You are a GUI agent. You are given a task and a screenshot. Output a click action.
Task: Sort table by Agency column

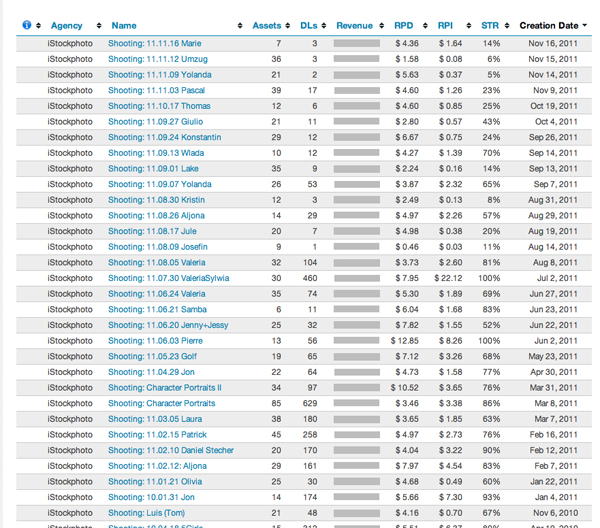[67, 26]
